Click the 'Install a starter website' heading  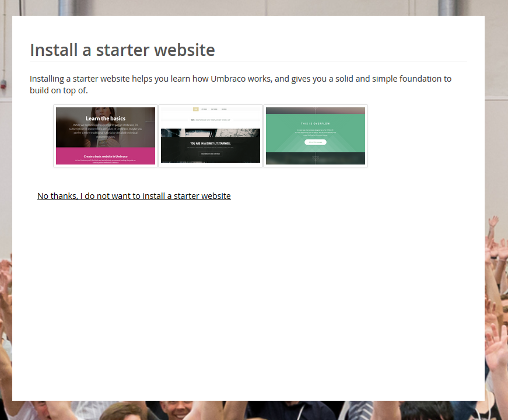tap(122, 50)
